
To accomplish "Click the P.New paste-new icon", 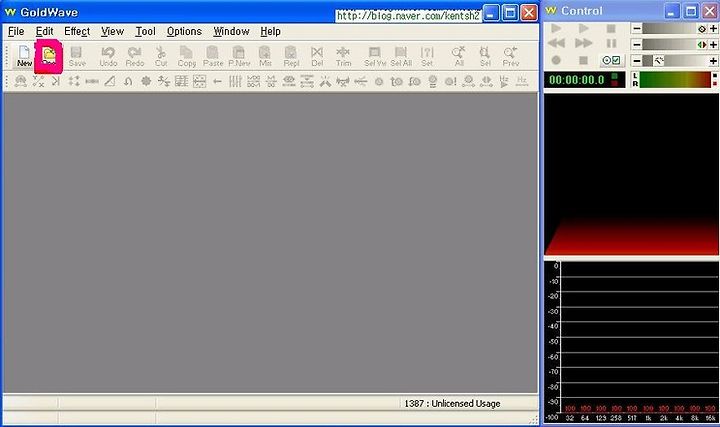I will tap(239, 56).
